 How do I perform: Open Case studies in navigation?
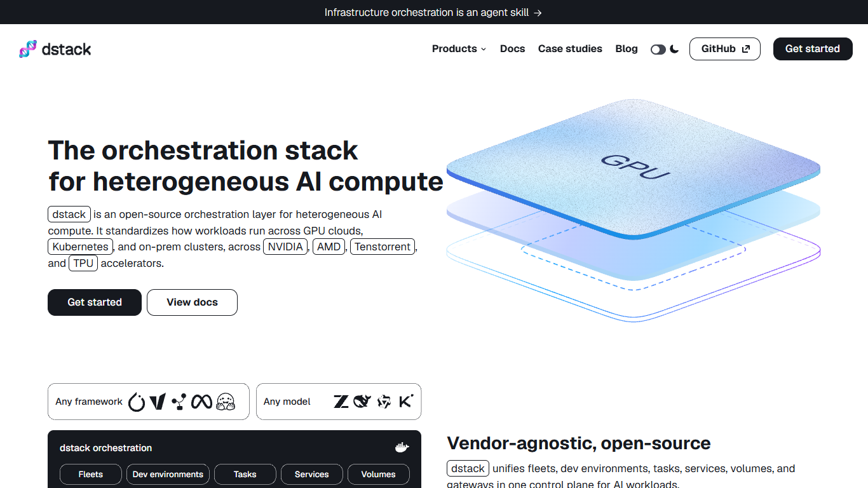pos(570,49)
